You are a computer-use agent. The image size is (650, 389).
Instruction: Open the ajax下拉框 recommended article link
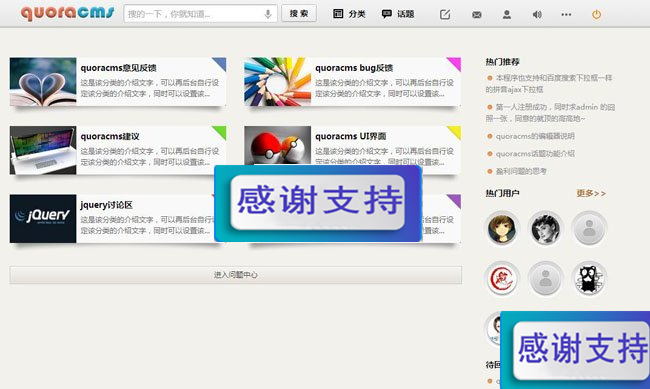(549, 83)
